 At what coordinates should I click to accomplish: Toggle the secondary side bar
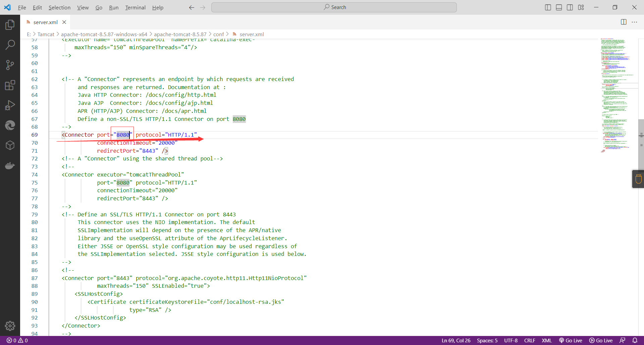pyautogui.click(x=570, y=7)
